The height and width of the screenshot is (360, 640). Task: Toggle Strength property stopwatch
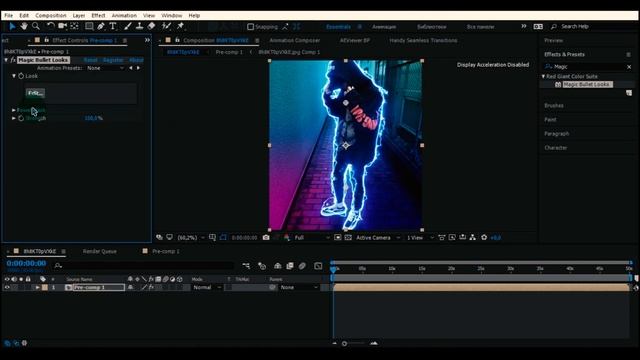pos(21,118)
